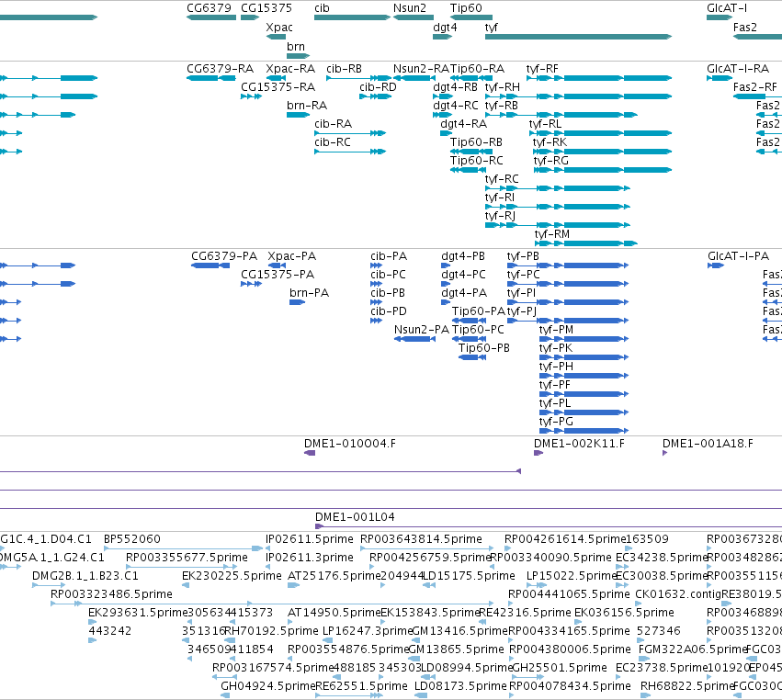Click the DME1-001L04 feature label
This screenshot has height=700, width=782.
(x=355, y=517)
